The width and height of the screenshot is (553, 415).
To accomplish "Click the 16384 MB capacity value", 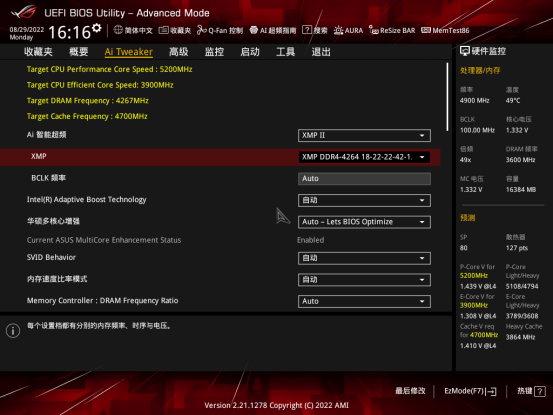I will (x=521, y=190).
